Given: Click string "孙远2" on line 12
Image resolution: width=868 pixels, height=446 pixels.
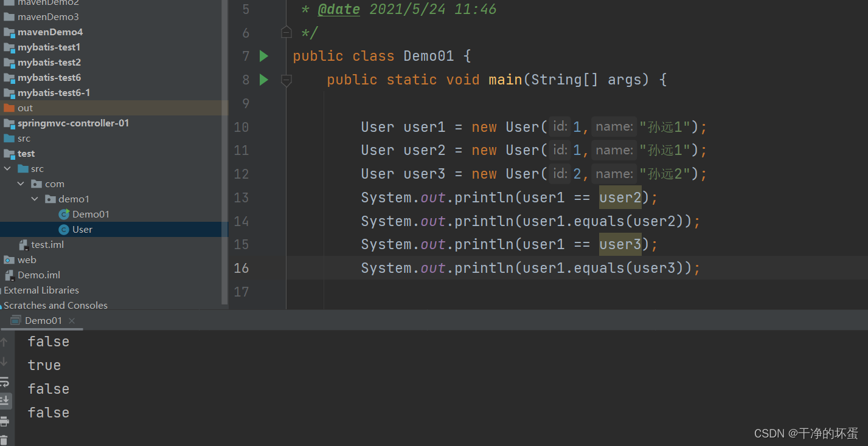Looking at the screenshot, I should click(664, 174).
